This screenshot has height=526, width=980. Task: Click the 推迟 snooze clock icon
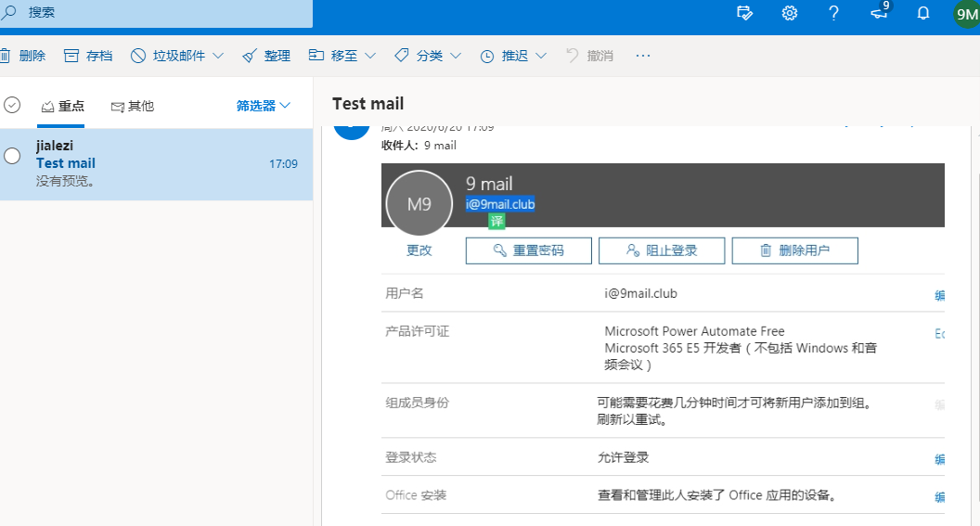click(487, 57)
